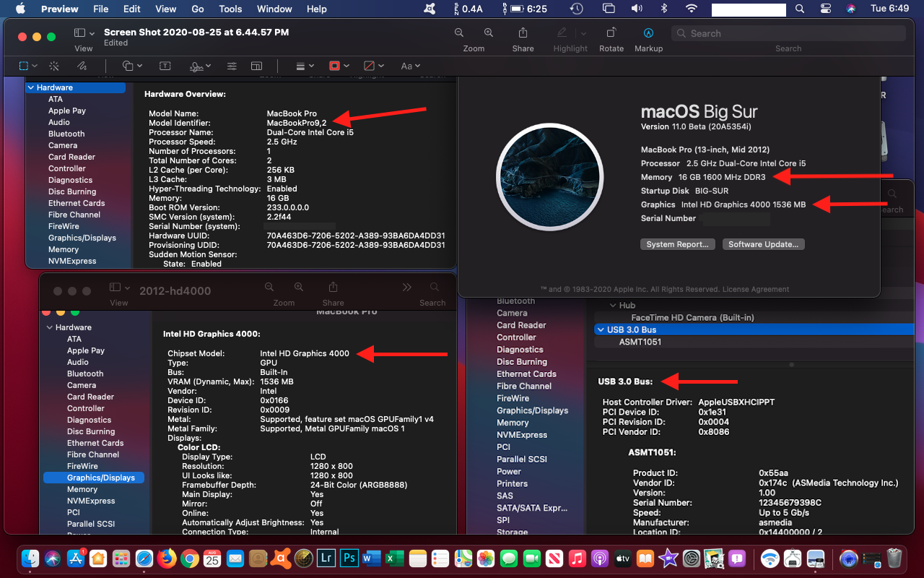
Task: Pick the Text box tool
Action: 165,66
